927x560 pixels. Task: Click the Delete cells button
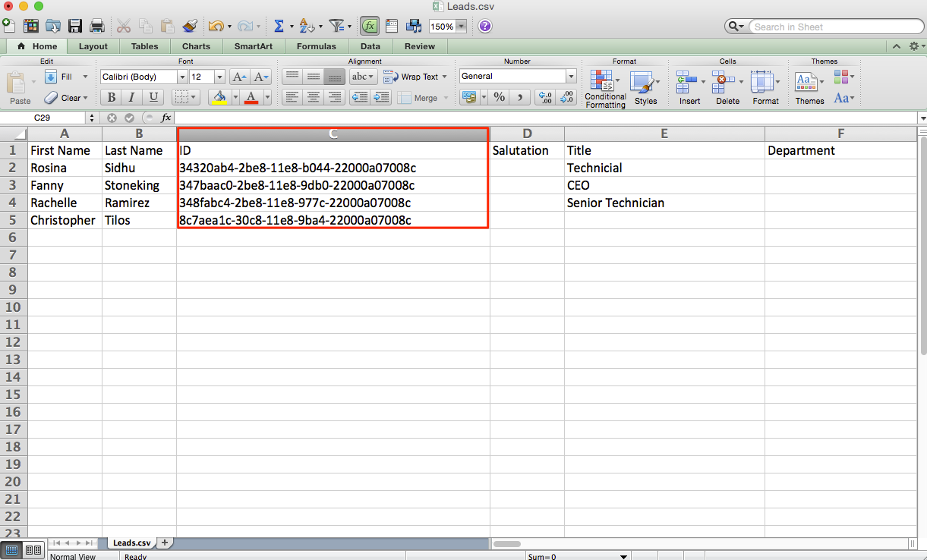(727, 89)
